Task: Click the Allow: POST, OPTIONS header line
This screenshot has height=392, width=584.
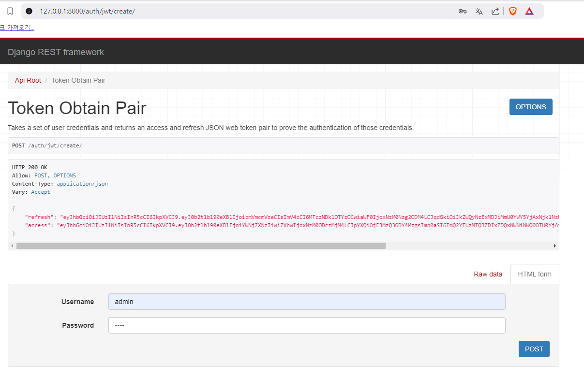Action: coord(44,175)
